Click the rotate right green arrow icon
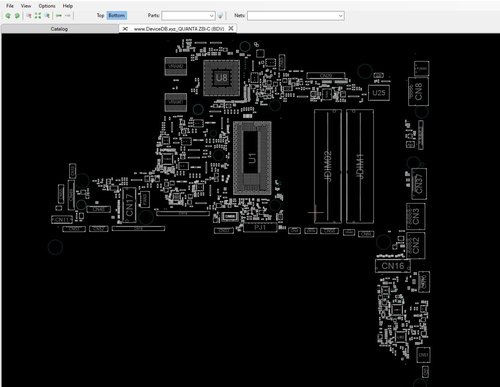Image resolution: width=500 pixels, height=387 pixels. pyautogui.click(x=17, y=16)
